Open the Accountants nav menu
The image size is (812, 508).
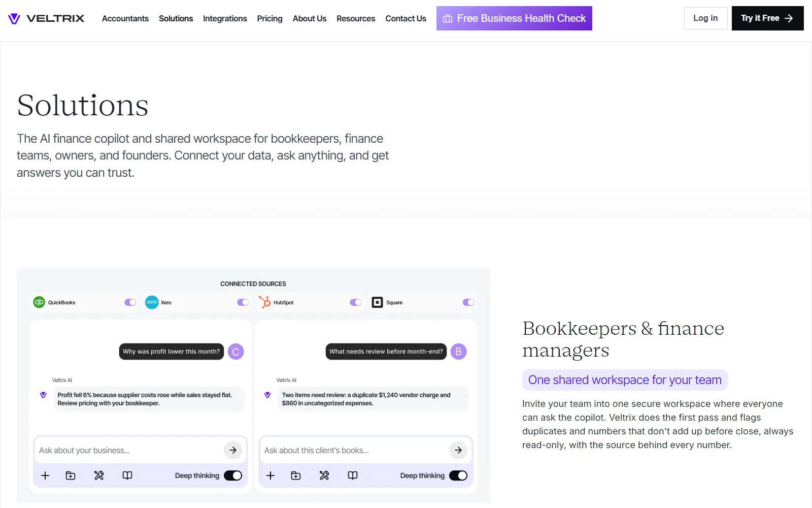[125, 19]
